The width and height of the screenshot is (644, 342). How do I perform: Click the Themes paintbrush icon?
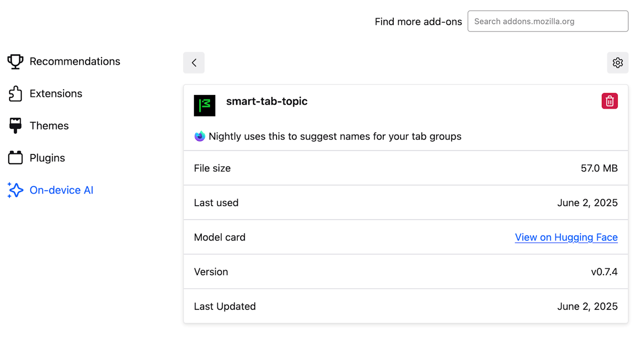click(15, 126)
